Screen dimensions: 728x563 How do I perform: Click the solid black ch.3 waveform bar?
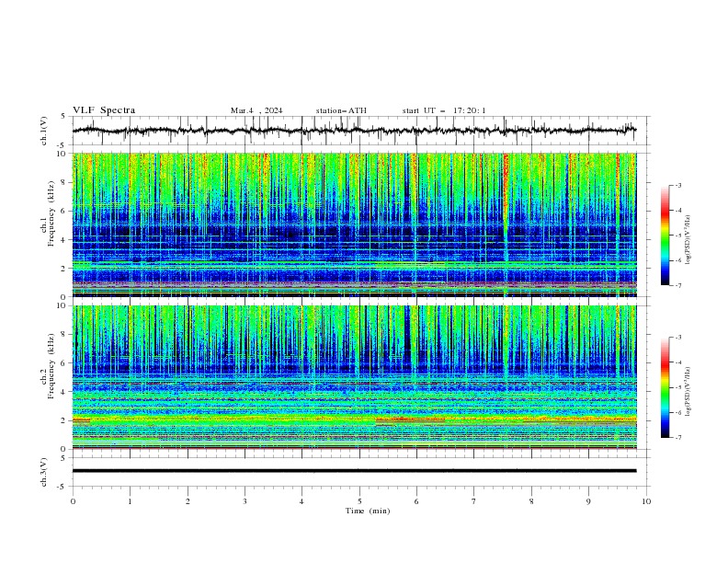coord(354,471)
